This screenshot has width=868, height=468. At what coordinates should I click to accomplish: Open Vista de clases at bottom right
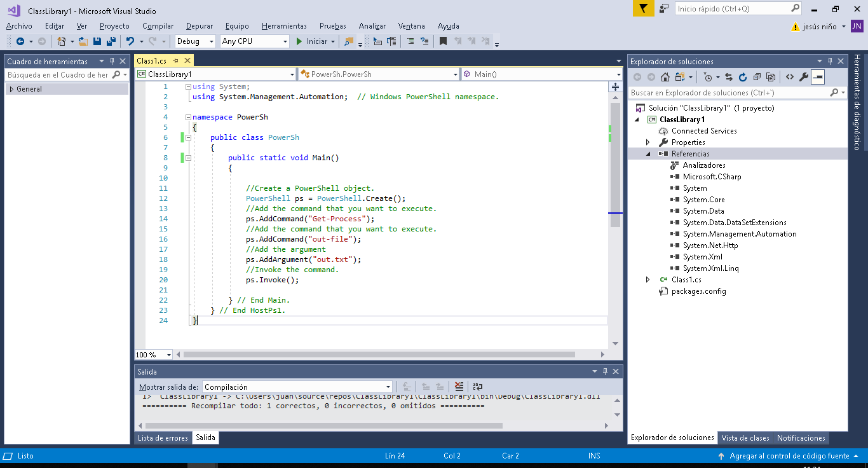tap(745, 437)
